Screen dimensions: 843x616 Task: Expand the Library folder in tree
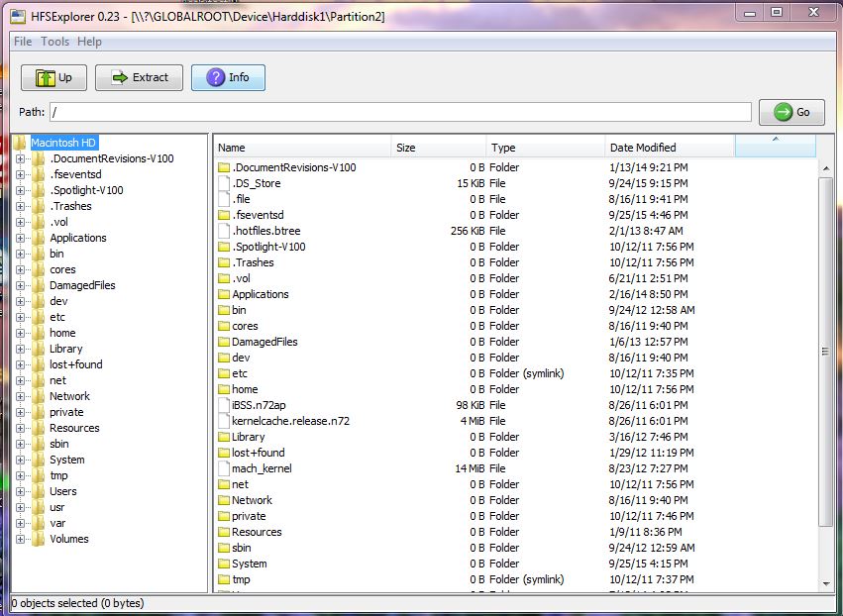(x=21, y=349)
